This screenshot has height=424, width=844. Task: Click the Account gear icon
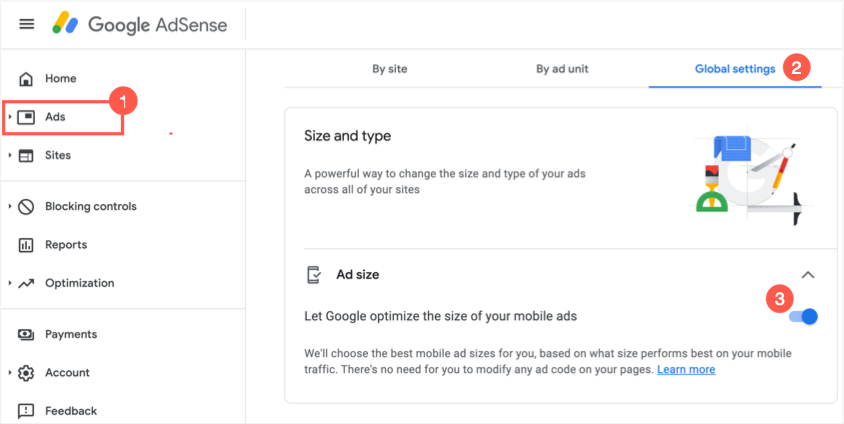click(x=27, y=373)
